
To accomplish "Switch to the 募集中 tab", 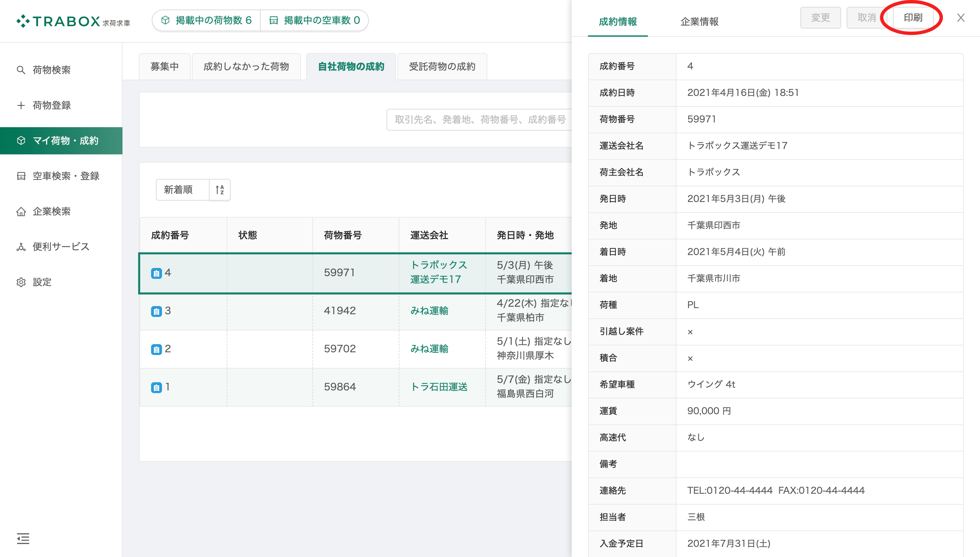I will (165, 67).
